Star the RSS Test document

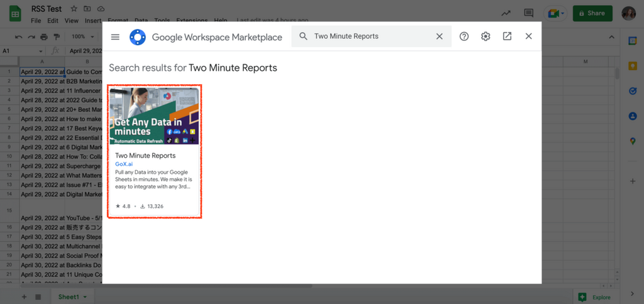click(74, 9)
